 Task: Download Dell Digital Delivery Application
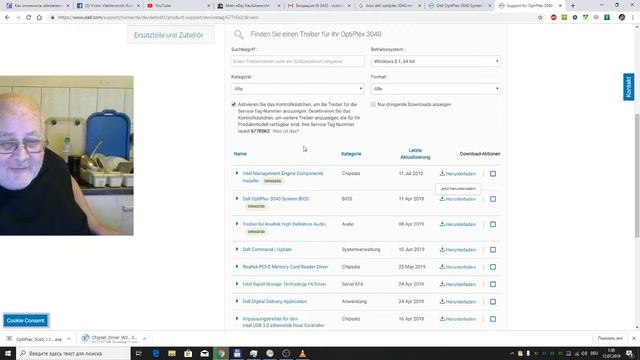click(458, 302)
